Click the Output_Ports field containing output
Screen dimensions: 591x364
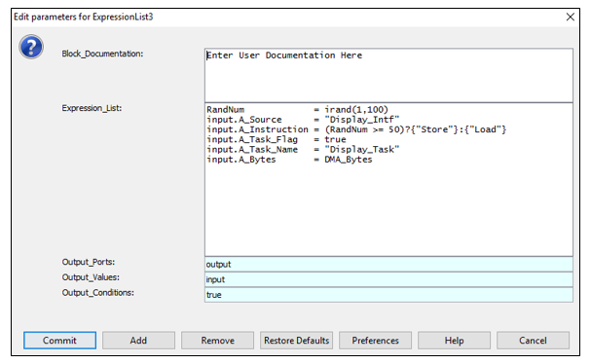coord(388,264)
